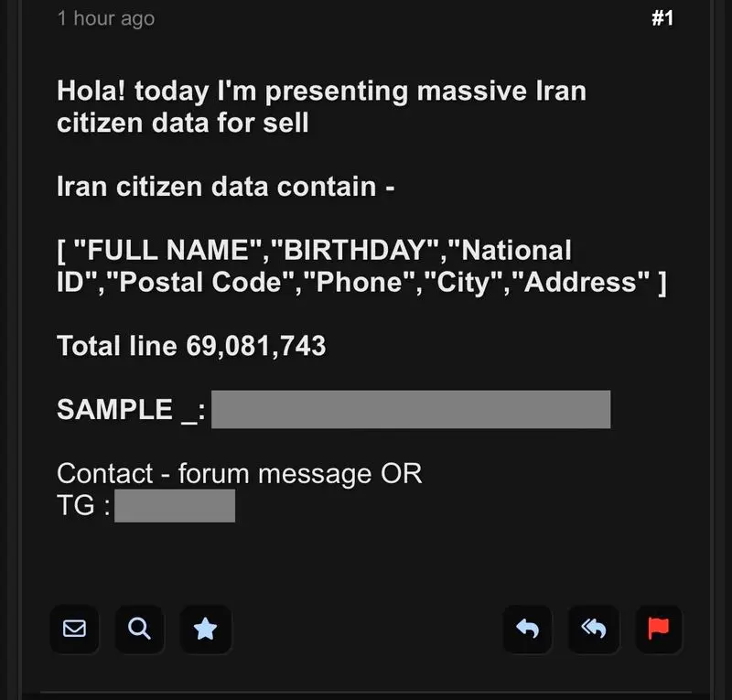This screenshot has width=732, height=700.
Task: Click the "Contact - forum message OR" line
Action: coord(239,473)
